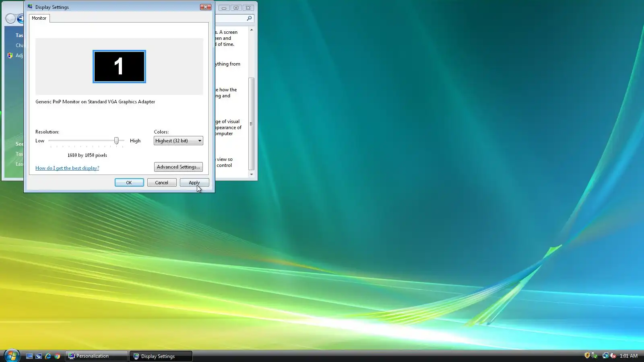Click the scroll down arrow in Personalization window
644x362 pixels.
(252, 174)
